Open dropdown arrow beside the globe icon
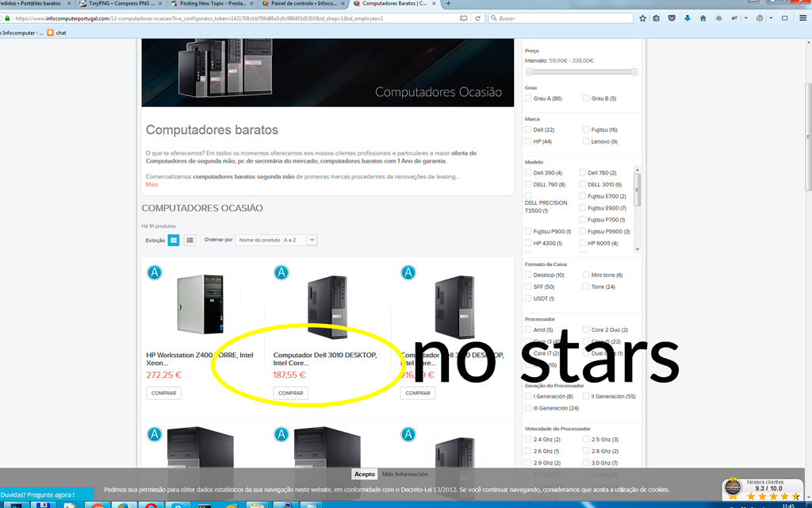812x508 pixels. [x=771, y=18]
